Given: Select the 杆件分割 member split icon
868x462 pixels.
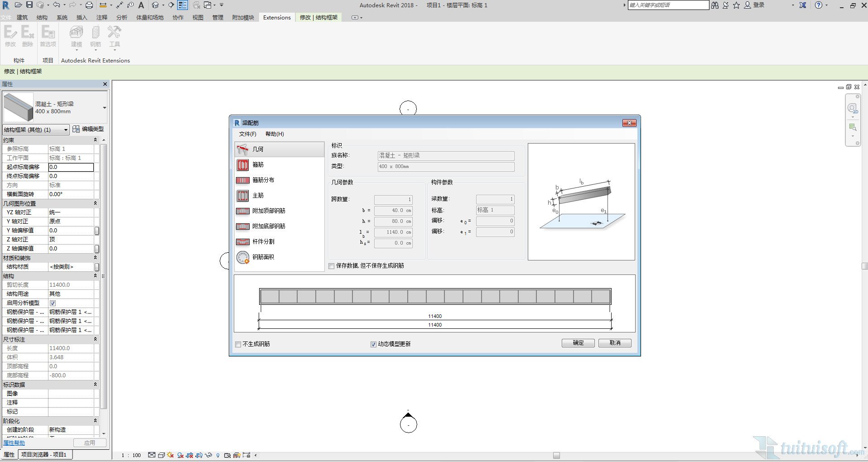Looking at the screenshot, I should [243, 242].
